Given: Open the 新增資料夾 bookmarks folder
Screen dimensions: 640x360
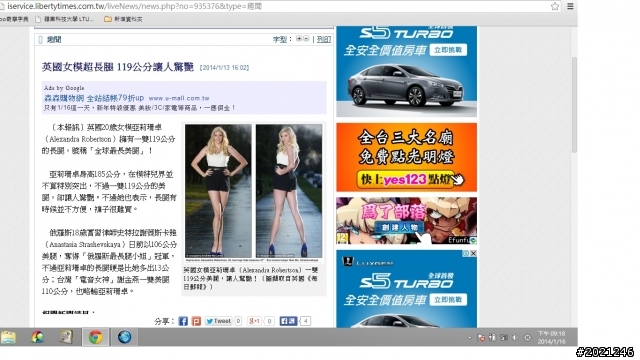Looking at the screenshot, I should point(123,19).
